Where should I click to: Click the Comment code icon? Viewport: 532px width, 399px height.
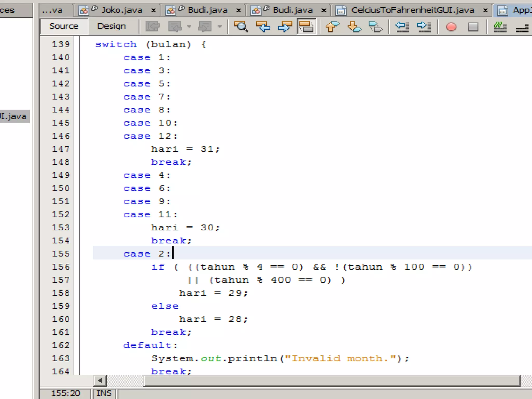coord(500,26)
